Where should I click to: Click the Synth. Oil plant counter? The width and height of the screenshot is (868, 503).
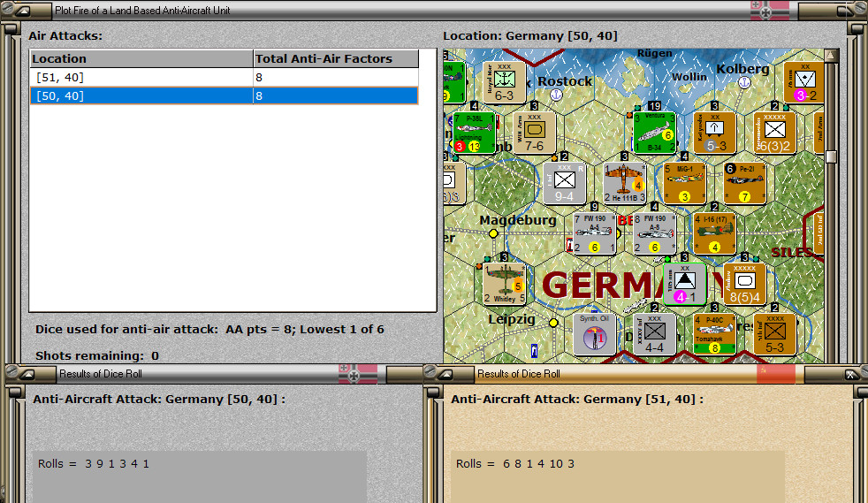[x=594, y=334]
